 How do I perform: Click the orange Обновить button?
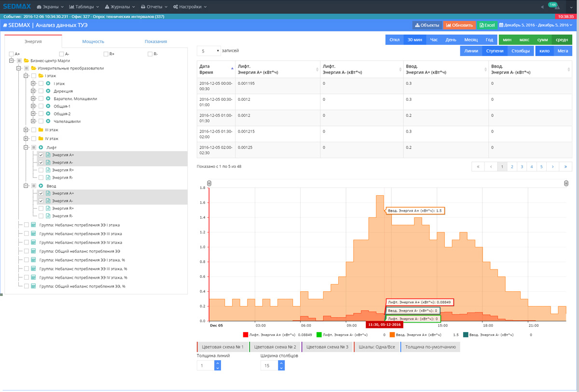point(459,25)
